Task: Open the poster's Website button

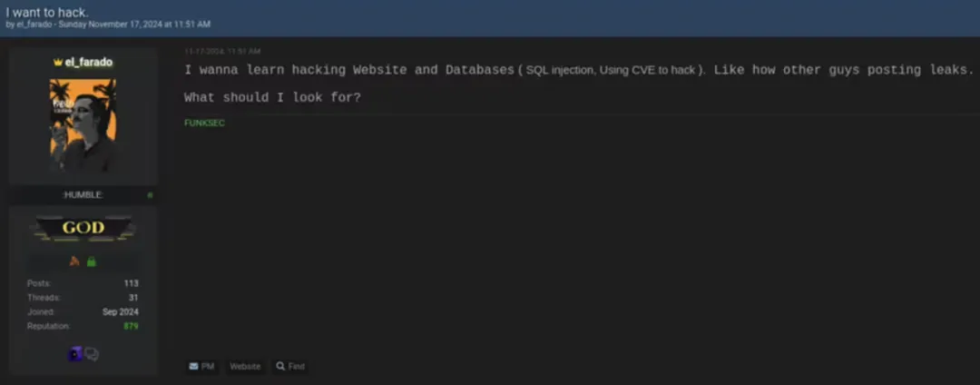Action: point(245,367)
